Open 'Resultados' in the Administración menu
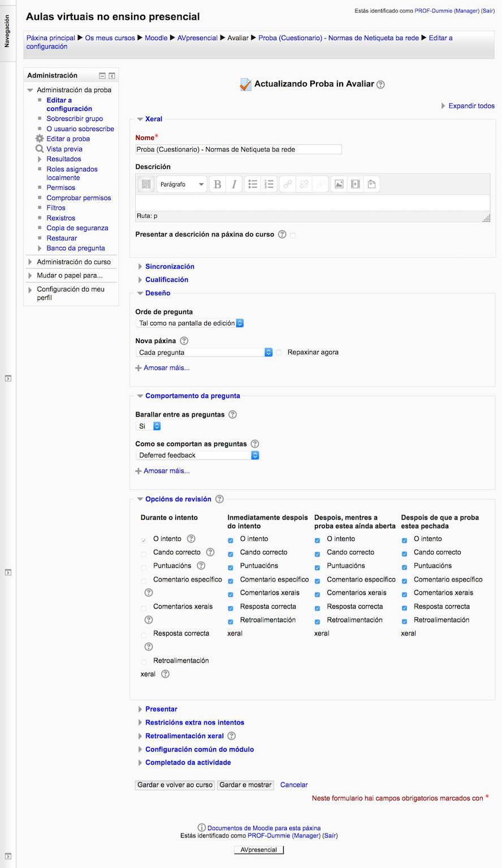Screen dimensions: 502x868 (64, 159)
